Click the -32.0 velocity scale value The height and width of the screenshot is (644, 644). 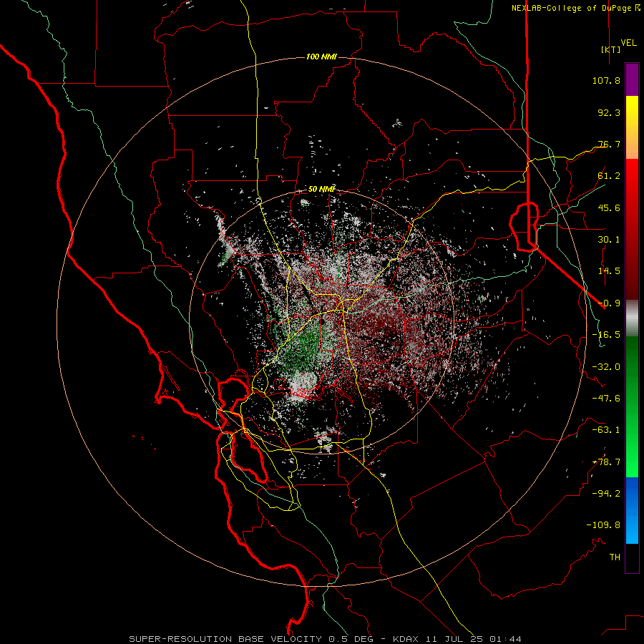tap(606, 367)
